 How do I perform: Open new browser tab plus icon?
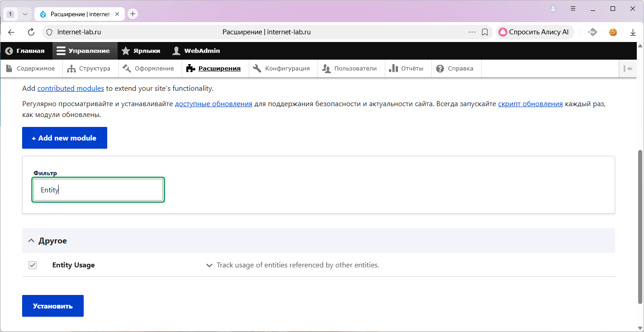133,14
